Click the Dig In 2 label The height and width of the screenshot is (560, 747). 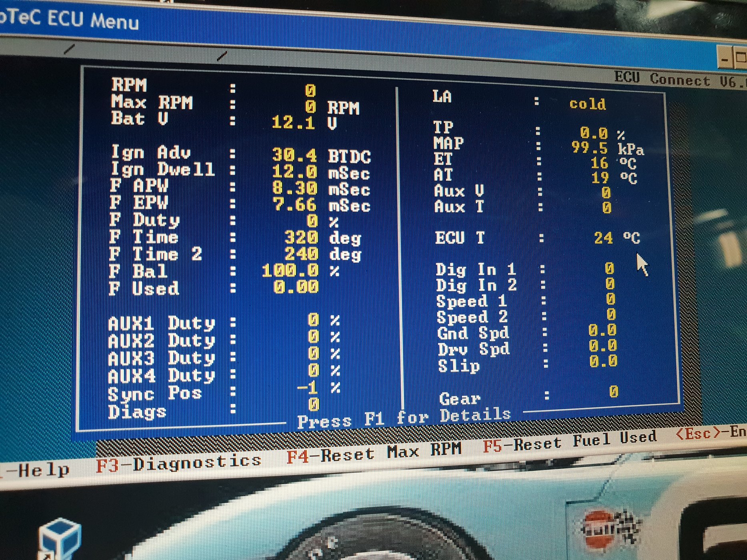[x=476, y=285]
